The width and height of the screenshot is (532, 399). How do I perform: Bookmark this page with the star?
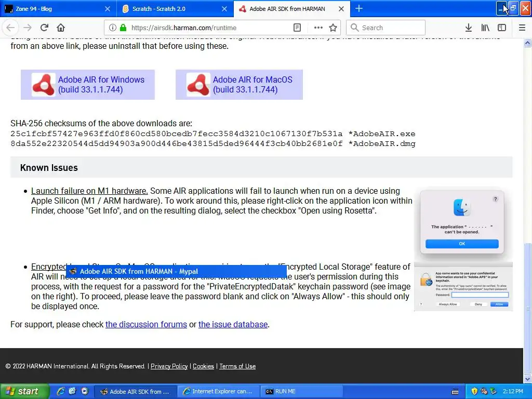(x=333, y=28)
